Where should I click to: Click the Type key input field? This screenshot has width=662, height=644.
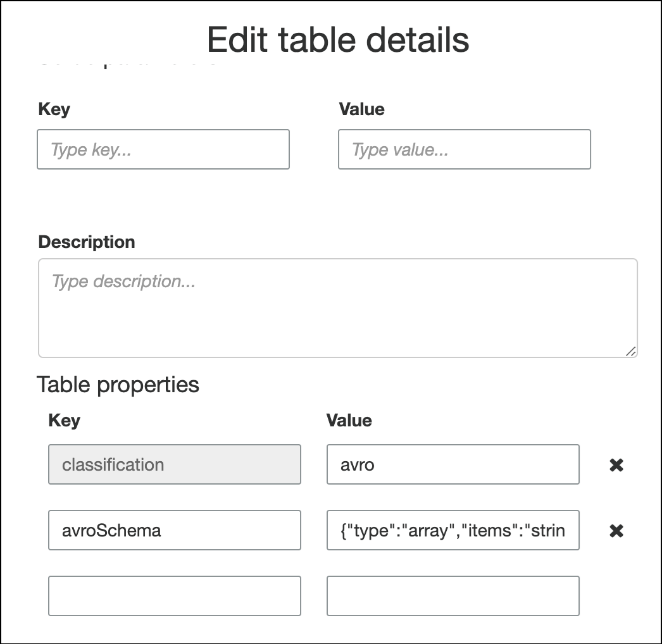tap(163, 149)
